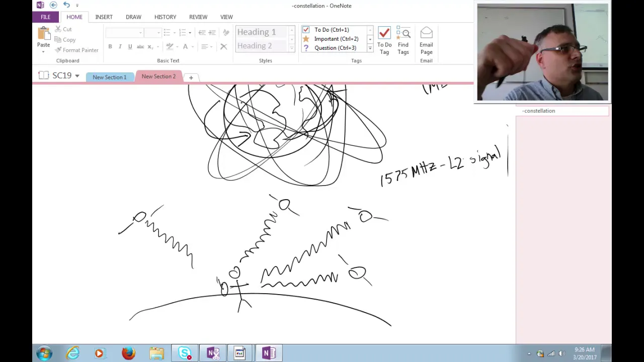The height and width of the screenshot is (362, 644).
Task: Open bullet list style dropdown arrow
Action: [x=174, y=33]
